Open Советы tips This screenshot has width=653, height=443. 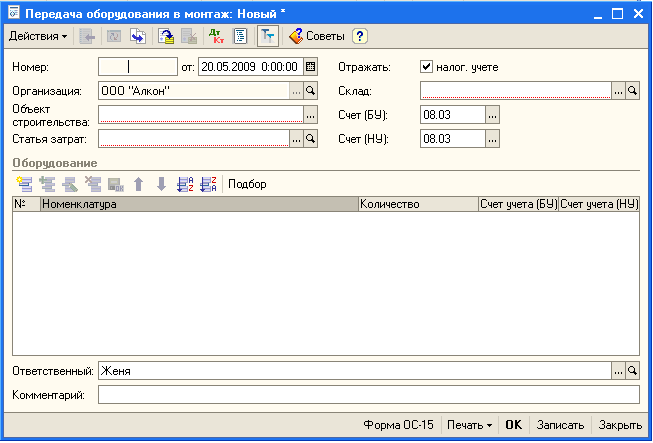tap(317, 36)
